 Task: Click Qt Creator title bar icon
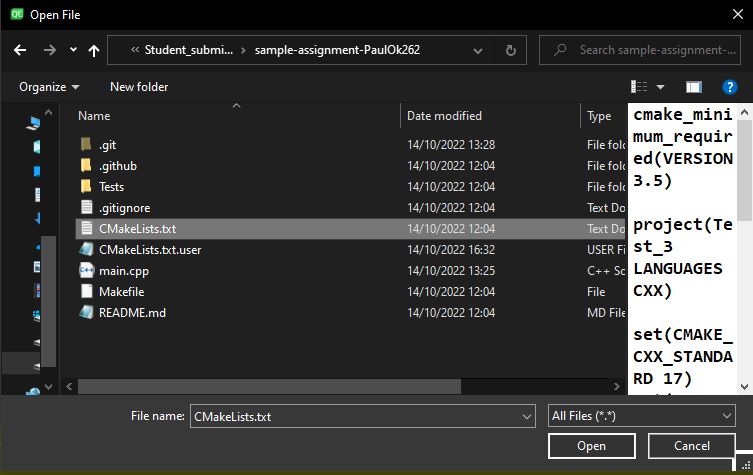pyautogui.click(x=17, y=14)
